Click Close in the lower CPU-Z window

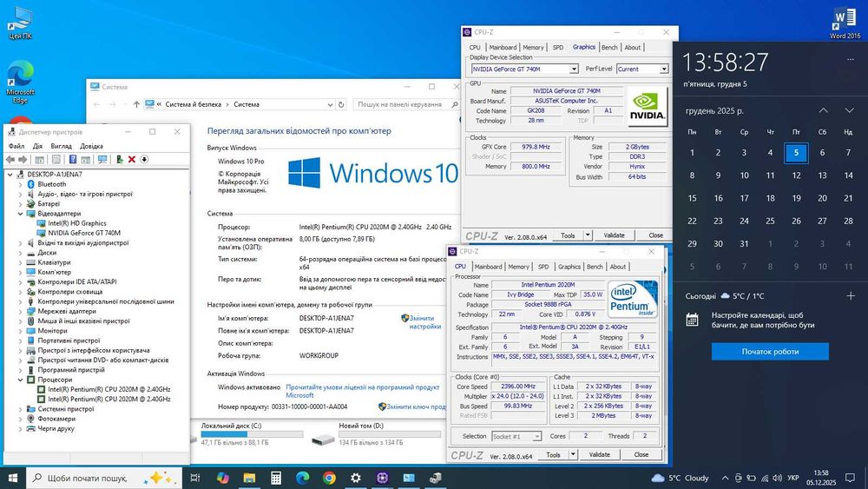[641, 454]
